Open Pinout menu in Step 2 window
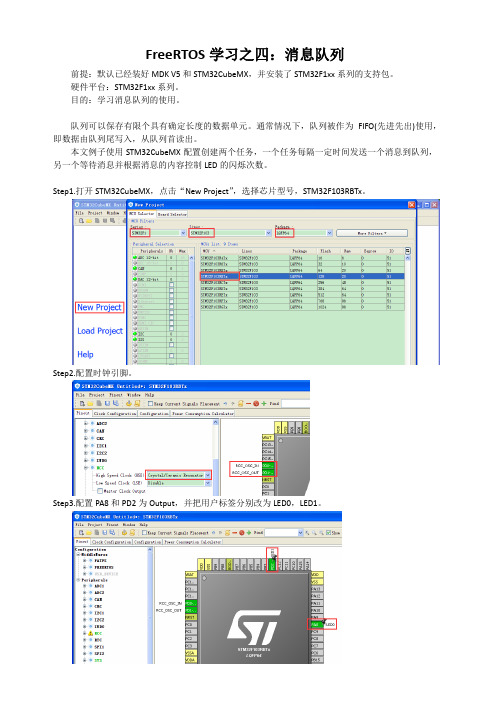Image resolution: width=496 pixels, height=702 pixels. tap(115, 395)
